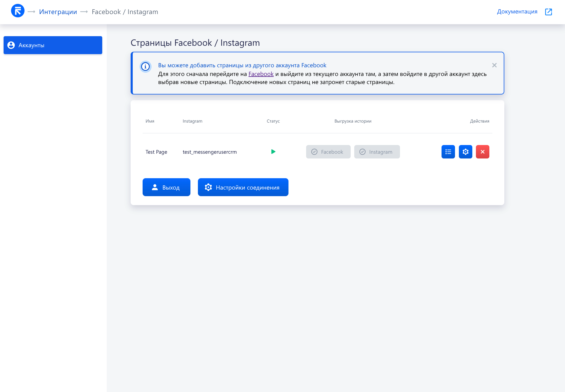565x392 pixels.
Task: Delete Test Page with the red X button
Action: [x=482, y=152]
